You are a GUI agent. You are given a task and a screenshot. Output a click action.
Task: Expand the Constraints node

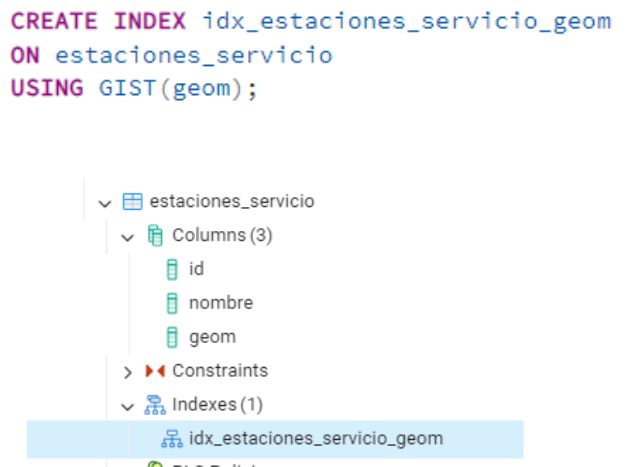[x=128, y=371]
